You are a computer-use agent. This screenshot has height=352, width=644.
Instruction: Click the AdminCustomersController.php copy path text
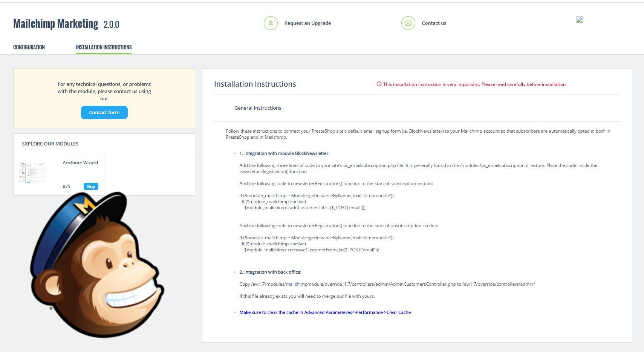click(x=387, y=284)
